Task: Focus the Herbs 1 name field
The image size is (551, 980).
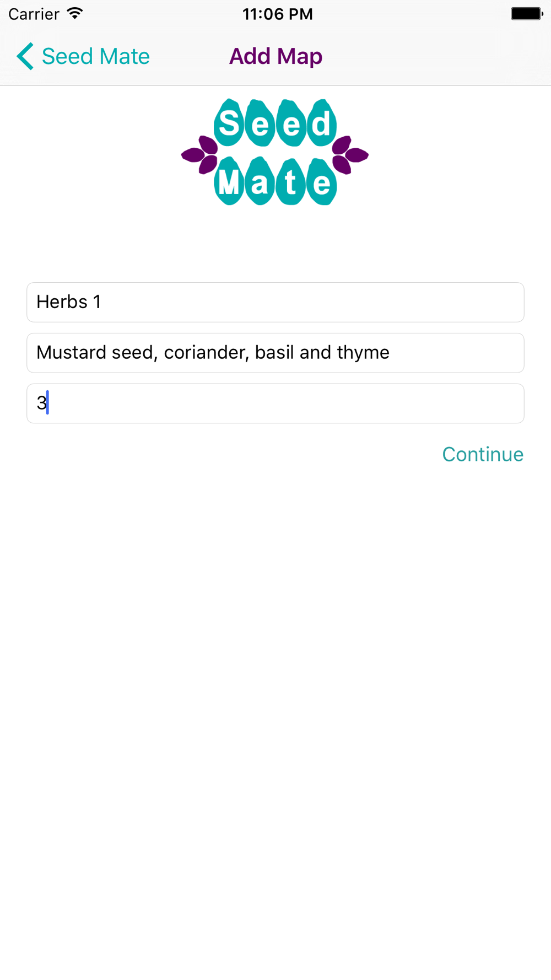Action: click(275, 302)
